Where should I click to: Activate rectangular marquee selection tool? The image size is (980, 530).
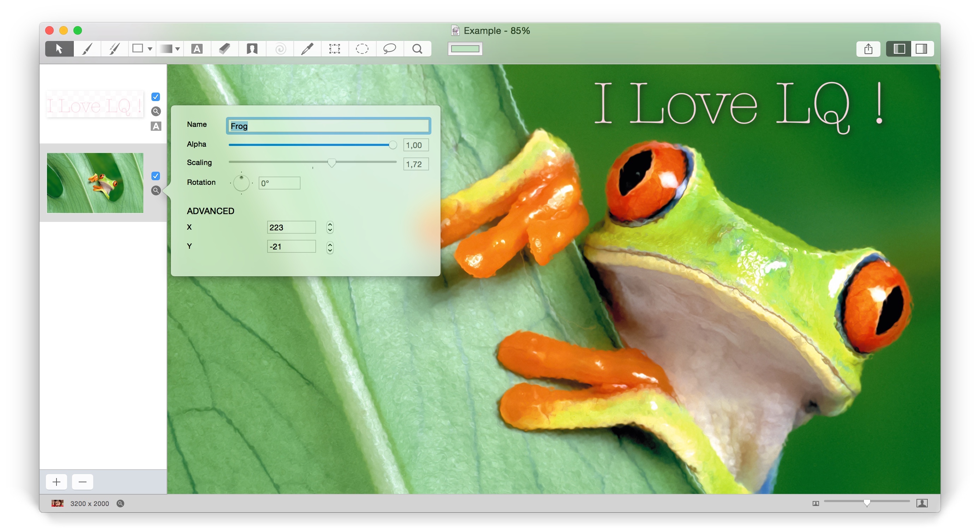pyautogui.click(x=334, y=49)
